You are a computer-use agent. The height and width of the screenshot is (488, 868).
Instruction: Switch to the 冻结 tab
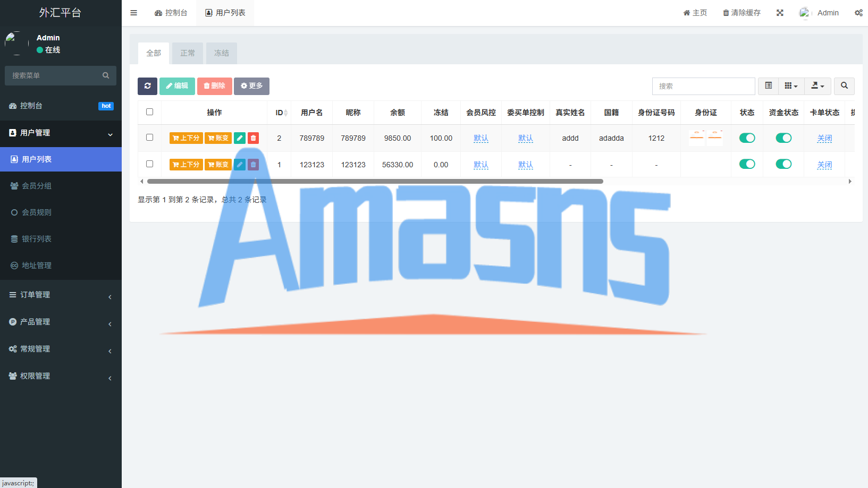(x=222, y=53)
